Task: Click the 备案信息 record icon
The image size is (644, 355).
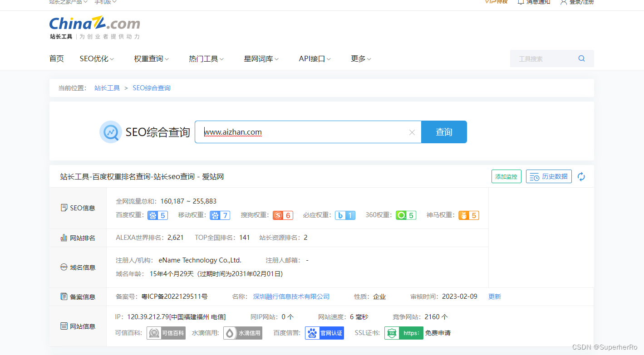Action: 64,297
